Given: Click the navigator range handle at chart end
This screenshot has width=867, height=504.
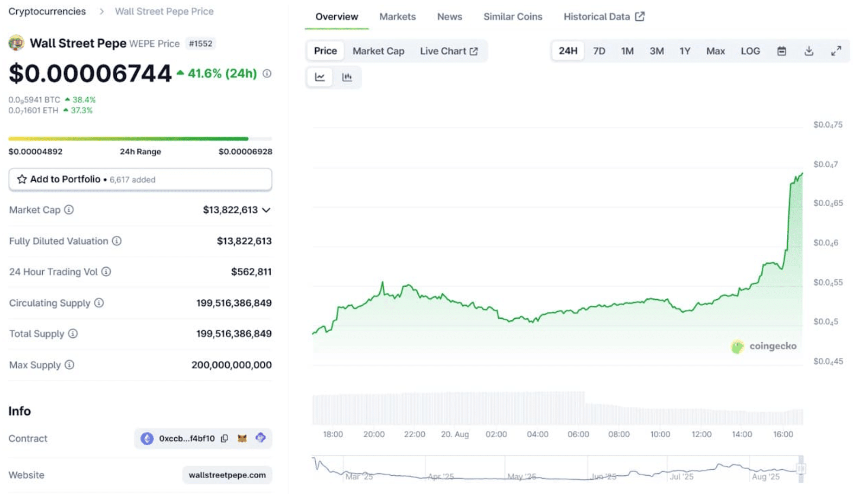Looking at the screenshot, I should 801,469.
